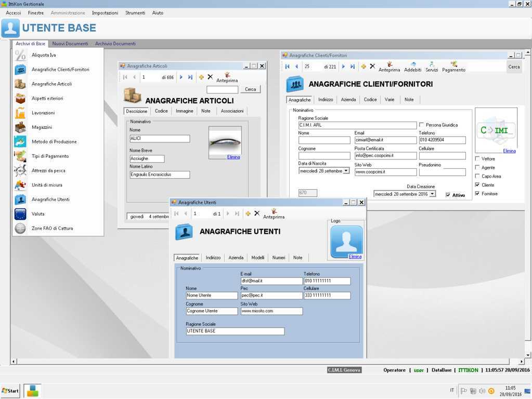Switch to Nuovi Documenti tab
Image resolution: width=532 pixels, height=399 pixels.
pos(70,44)
